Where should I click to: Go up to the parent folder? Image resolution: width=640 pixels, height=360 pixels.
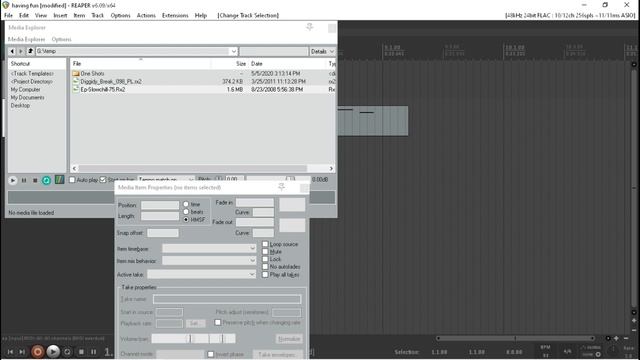coord(30,51)
